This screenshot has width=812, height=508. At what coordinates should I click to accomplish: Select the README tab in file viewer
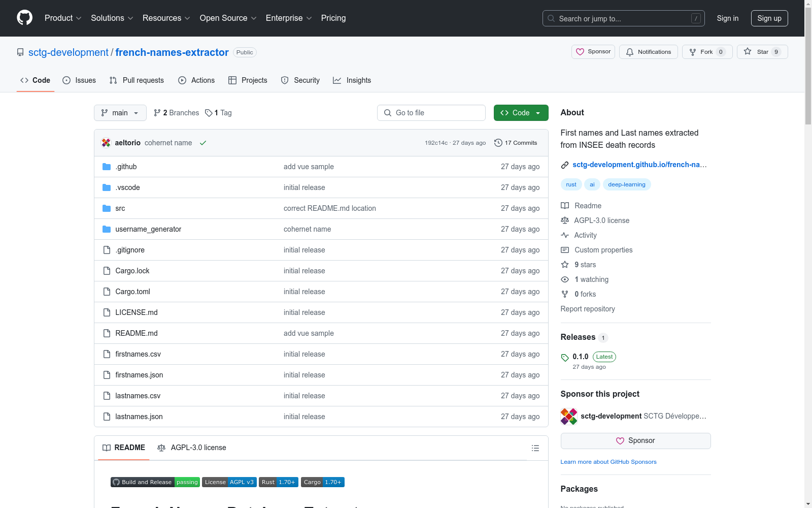124,448
